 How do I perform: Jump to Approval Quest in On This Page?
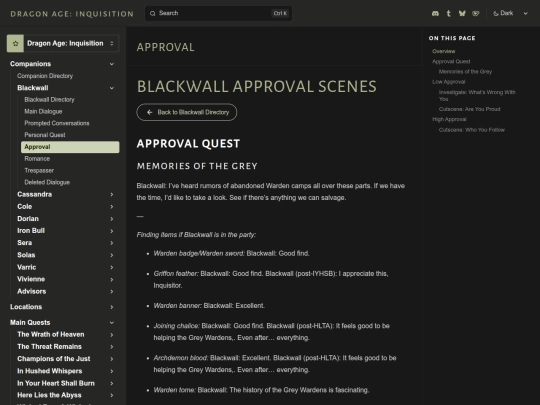(451, 62)
